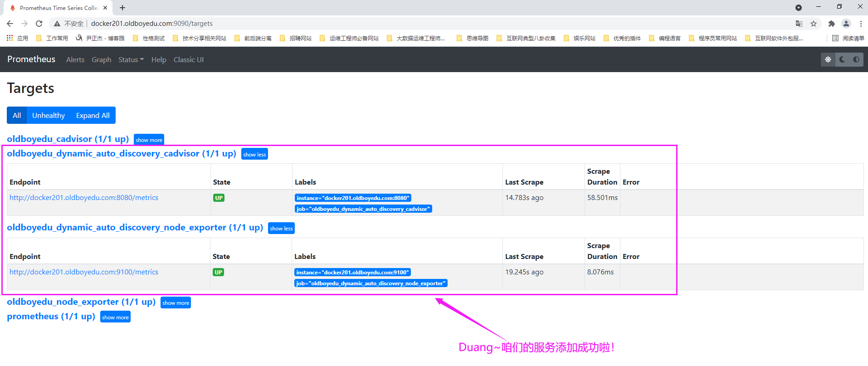Click the job dynamic_auto_discovery_cadvisor label badge

pos(363,209)
